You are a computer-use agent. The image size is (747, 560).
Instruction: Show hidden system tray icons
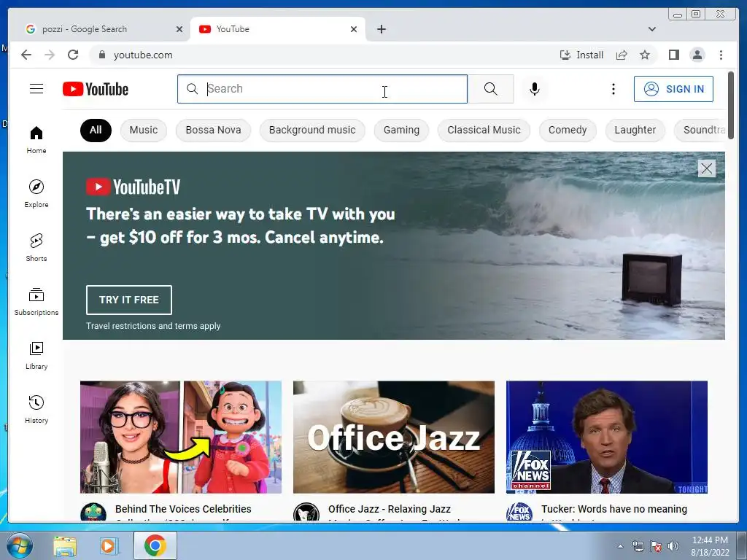point(620,546)
